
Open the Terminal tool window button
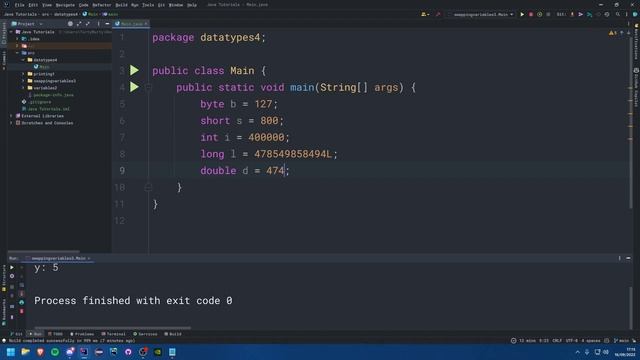pyautogui.click(x=113, y=334)
